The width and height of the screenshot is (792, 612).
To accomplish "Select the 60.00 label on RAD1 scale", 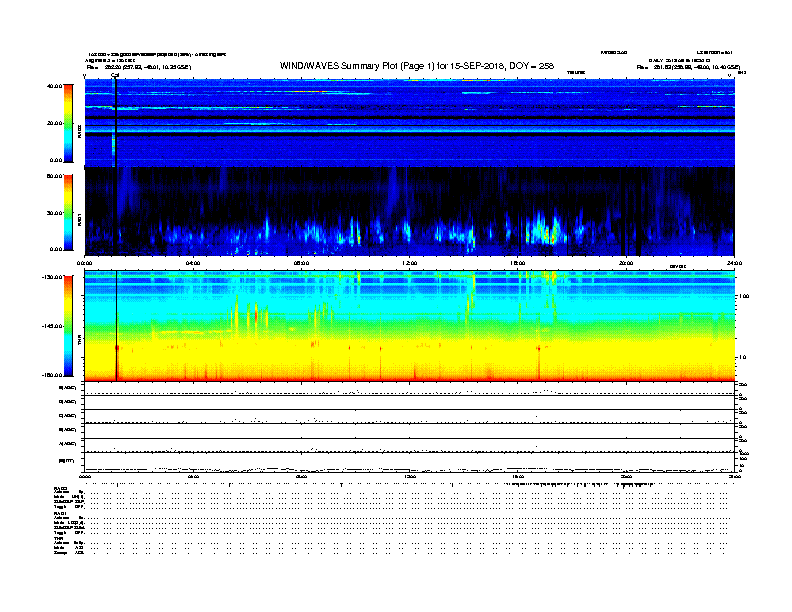I will coord(54,176).
